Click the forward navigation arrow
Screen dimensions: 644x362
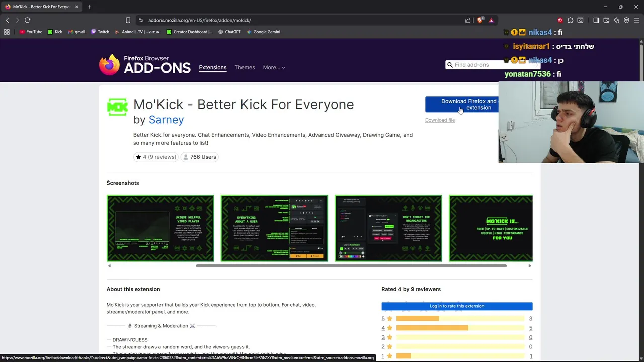tap(17, 20)
